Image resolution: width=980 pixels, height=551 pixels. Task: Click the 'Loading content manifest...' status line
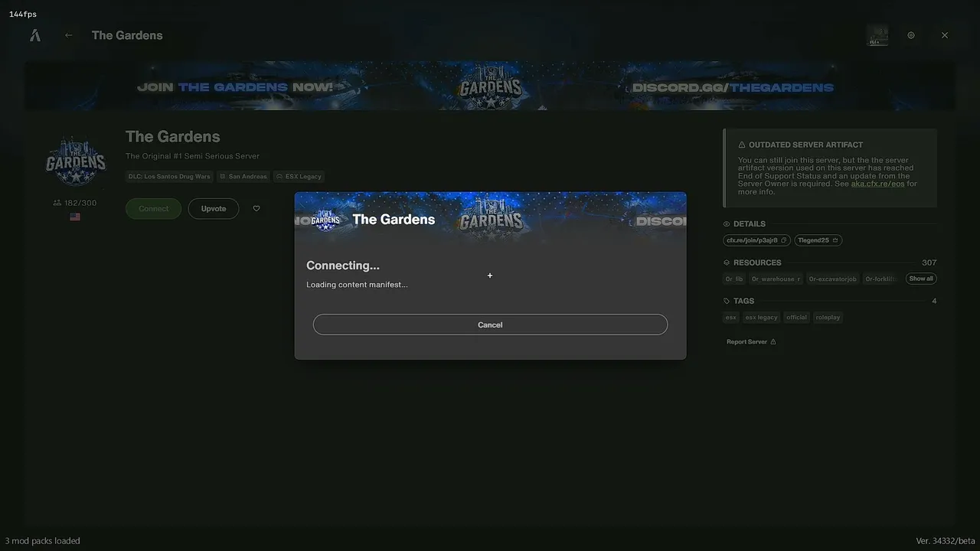357,285
